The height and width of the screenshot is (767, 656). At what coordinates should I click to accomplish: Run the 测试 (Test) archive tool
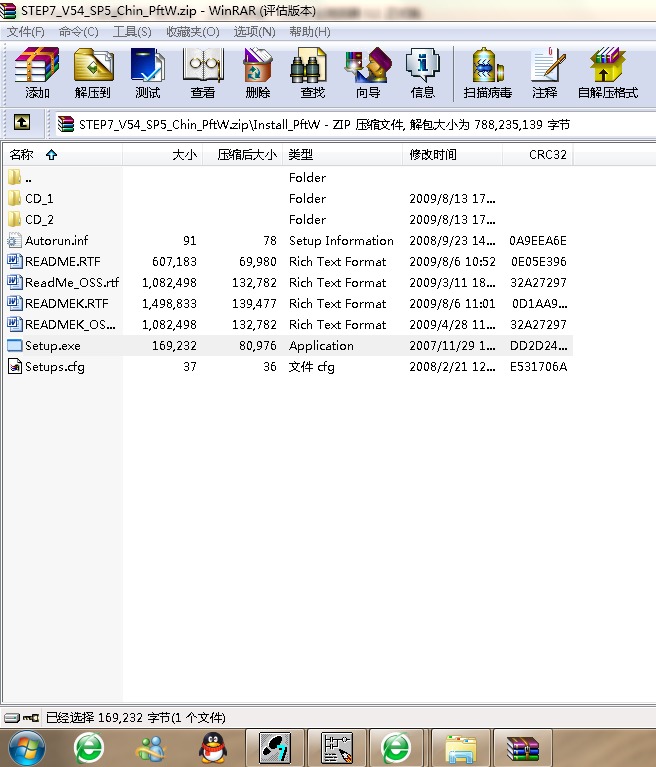[x=147, y=73]
